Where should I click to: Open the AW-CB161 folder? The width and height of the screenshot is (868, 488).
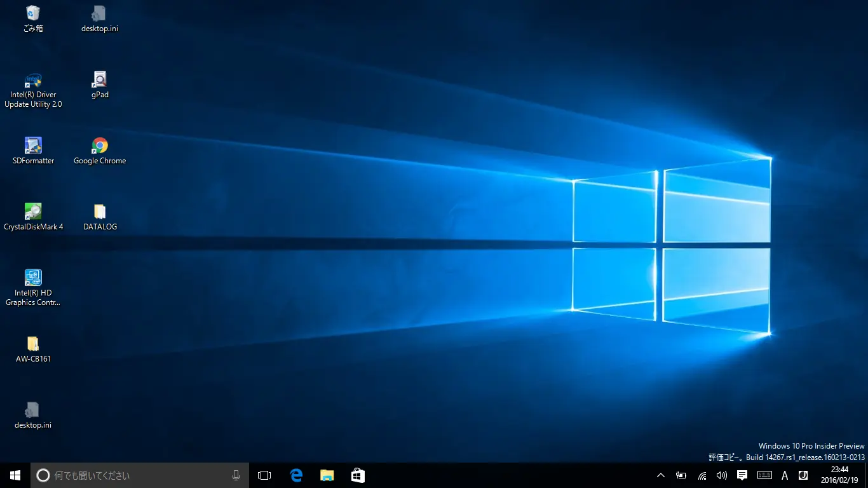[x=32, y=343]
